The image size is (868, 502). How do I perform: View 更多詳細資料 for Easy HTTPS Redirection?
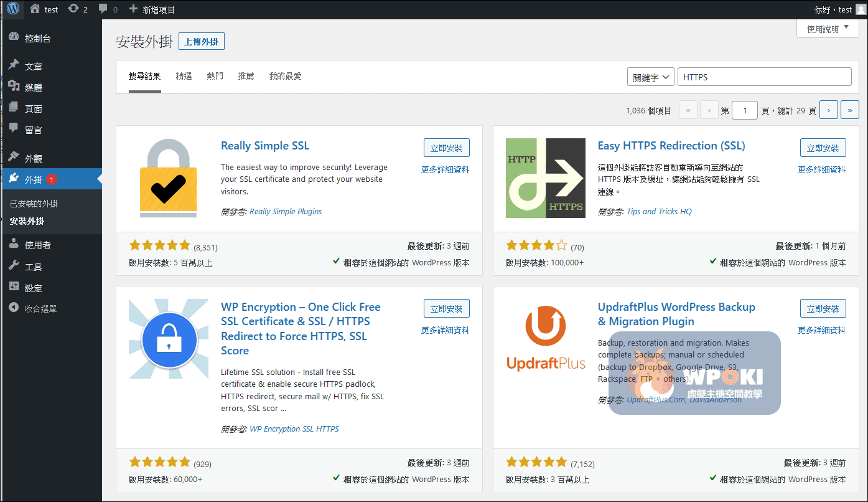821,169
